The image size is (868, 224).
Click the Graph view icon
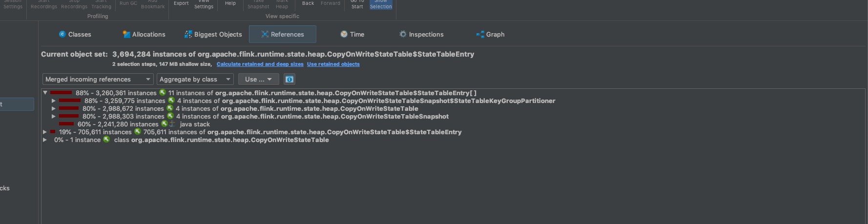(480, 34)
